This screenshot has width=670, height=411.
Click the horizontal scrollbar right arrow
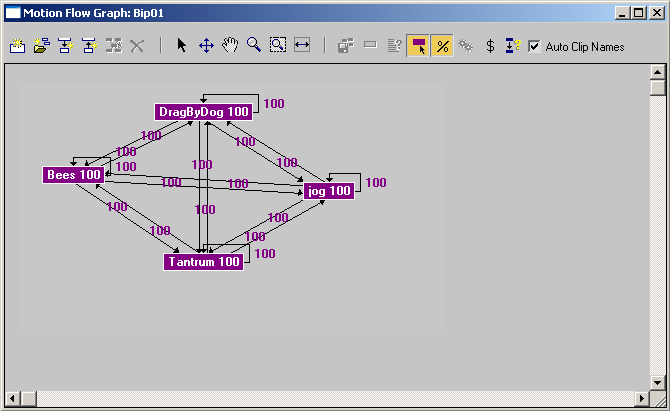coord(641,399)
